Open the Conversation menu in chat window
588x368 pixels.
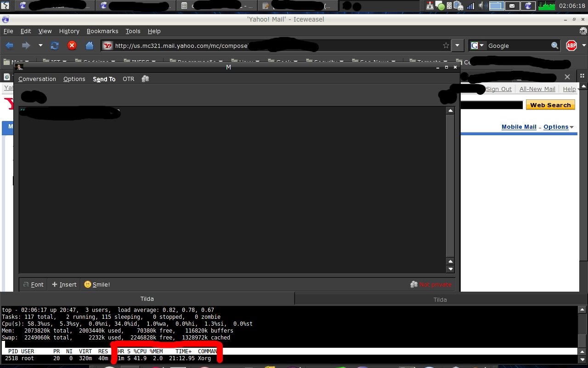point(37,79)
